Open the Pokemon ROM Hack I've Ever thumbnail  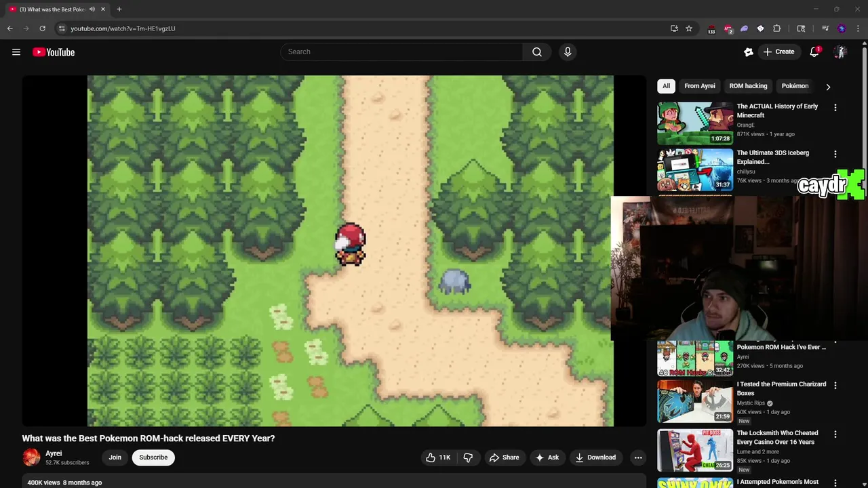[x=695, y=358]
